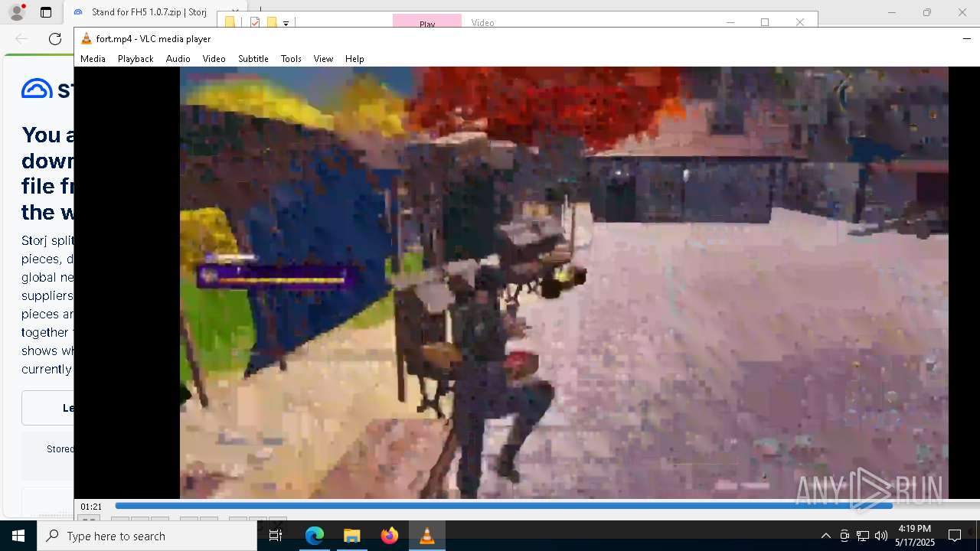Click the Properties icon in File Explorer toolbar

click(x=255, y=23)
